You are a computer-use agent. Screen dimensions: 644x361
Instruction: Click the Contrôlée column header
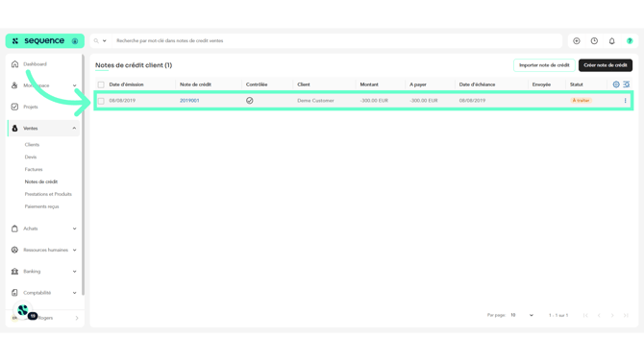[x=257, y=84]
